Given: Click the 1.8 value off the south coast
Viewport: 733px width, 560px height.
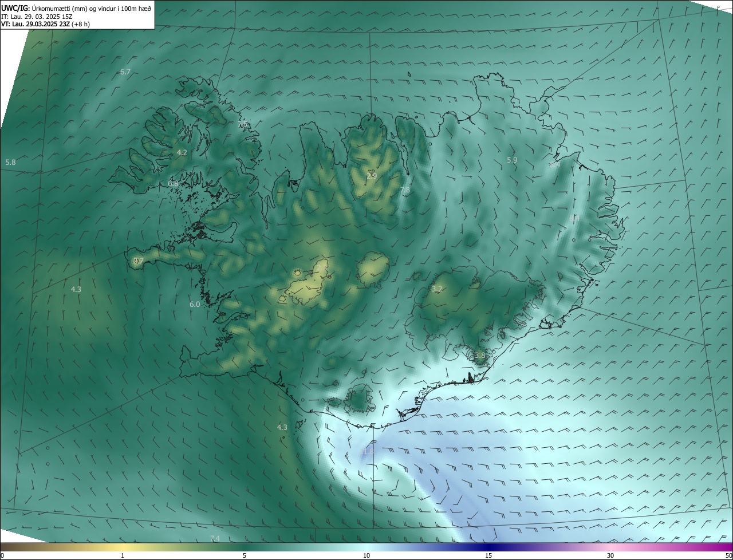Looking at the screenshot, I should 368,451.
